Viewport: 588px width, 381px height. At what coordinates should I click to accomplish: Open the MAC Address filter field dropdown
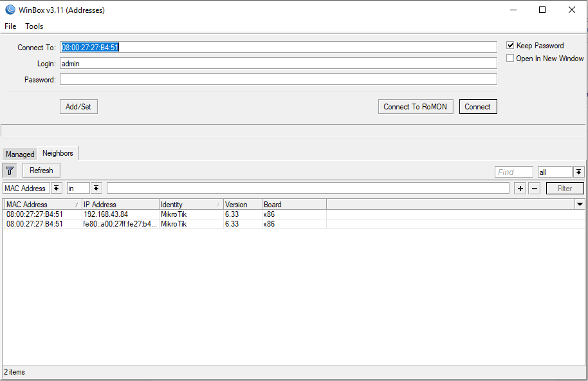(56, 188)
